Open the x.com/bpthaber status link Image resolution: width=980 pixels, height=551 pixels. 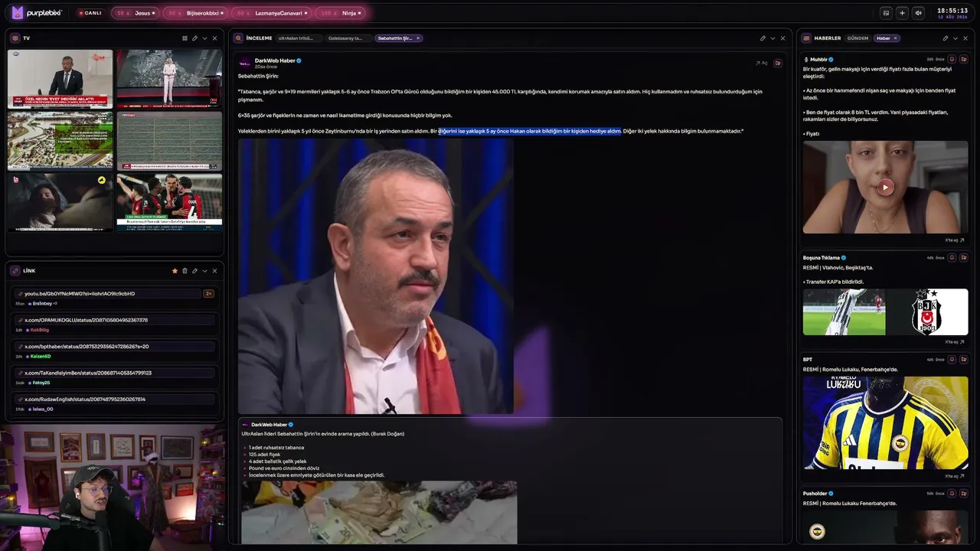coord(115,347)
